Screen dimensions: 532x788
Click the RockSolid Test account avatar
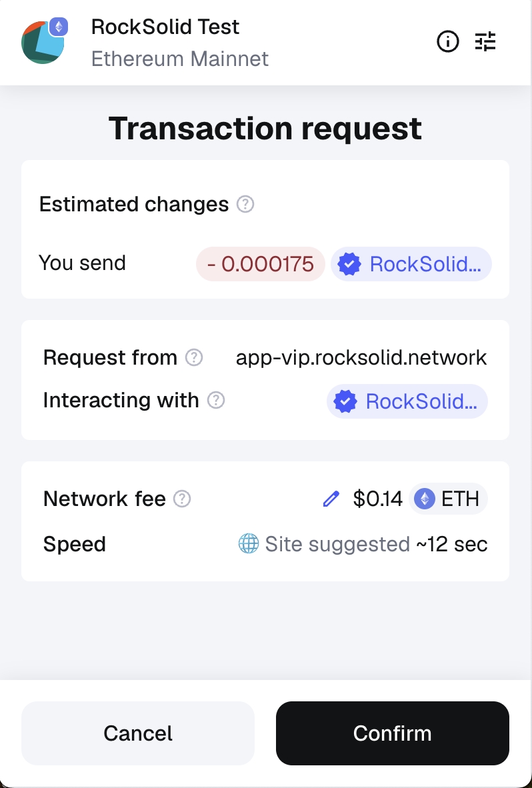click(x=41, y=43)
